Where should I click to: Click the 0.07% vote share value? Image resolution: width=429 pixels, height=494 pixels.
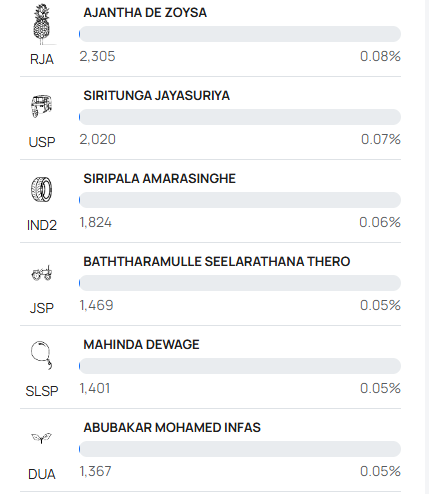coord(381,139)
